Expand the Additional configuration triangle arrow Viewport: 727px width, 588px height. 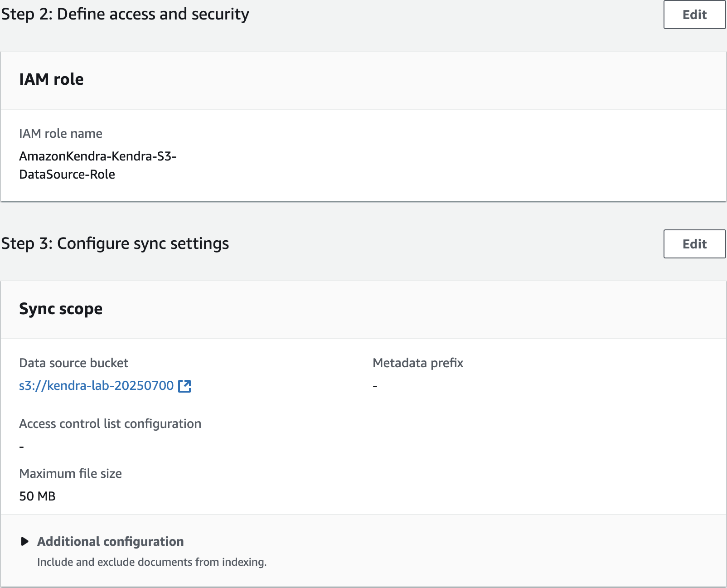pos(25,541)
